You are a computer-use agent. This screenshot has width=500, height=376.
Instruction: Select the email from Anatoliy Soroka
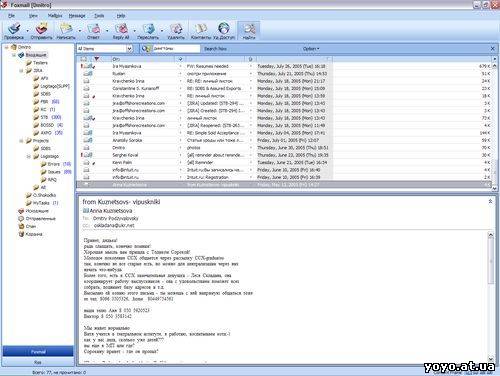coord(285,140)
